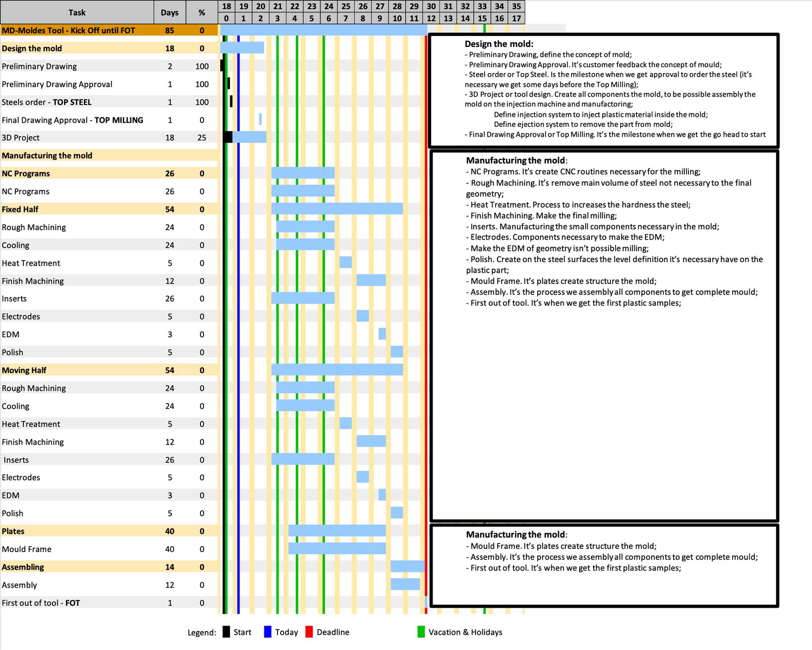Click the 3D Project Gantt bar
812x650 pixels.
point(249,137)
